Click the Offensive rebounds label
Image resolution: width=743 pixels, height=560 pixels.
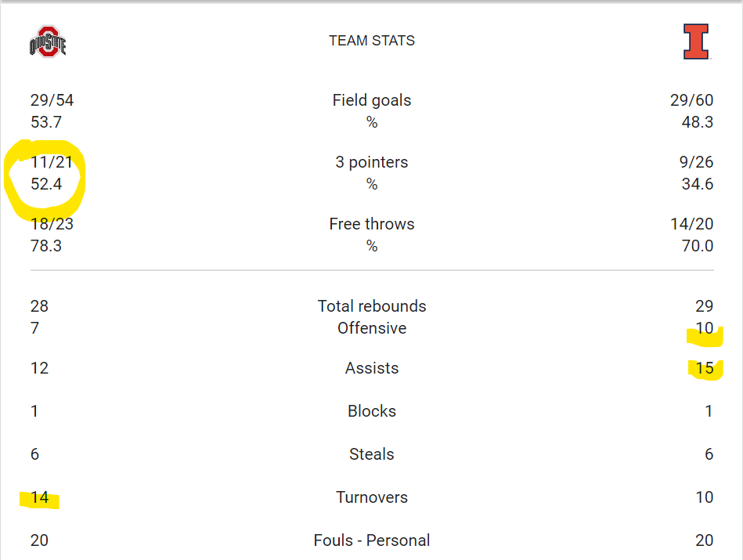coord(372,328)
